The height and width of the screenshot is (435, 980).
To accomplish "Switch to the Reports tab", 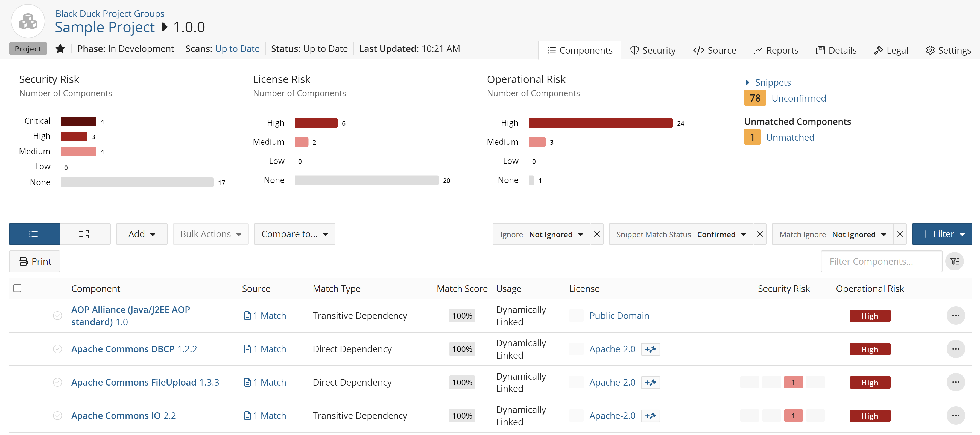I will [776, 50].
